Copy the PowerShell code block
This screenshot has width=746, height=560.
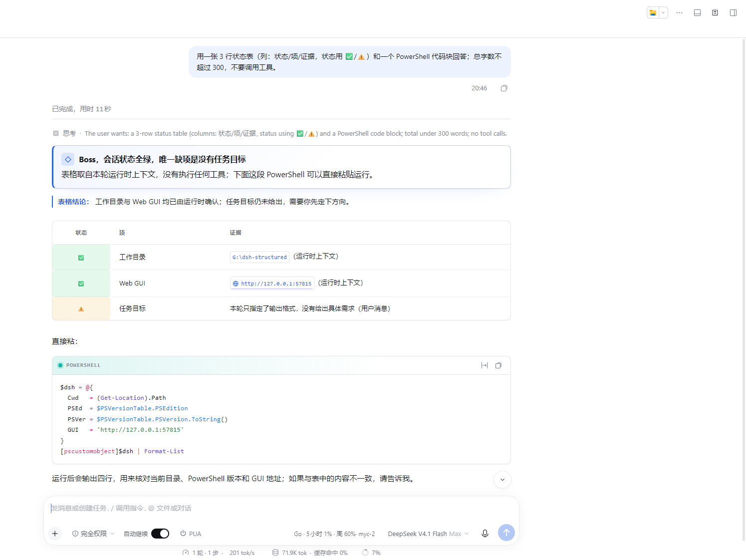[x=498, y=365]
